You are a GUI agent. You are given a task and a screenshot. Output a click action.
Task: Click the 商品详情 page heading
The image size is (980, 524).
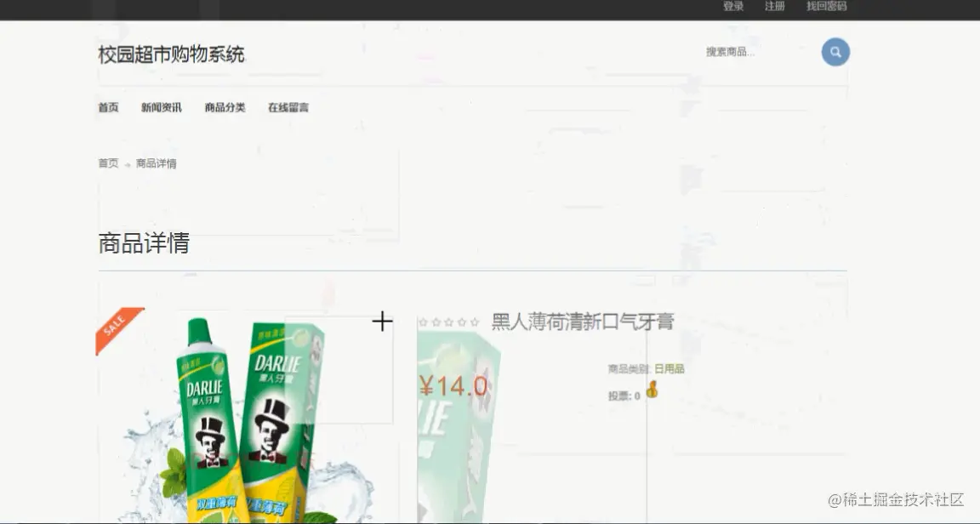[x=144, y=243]
